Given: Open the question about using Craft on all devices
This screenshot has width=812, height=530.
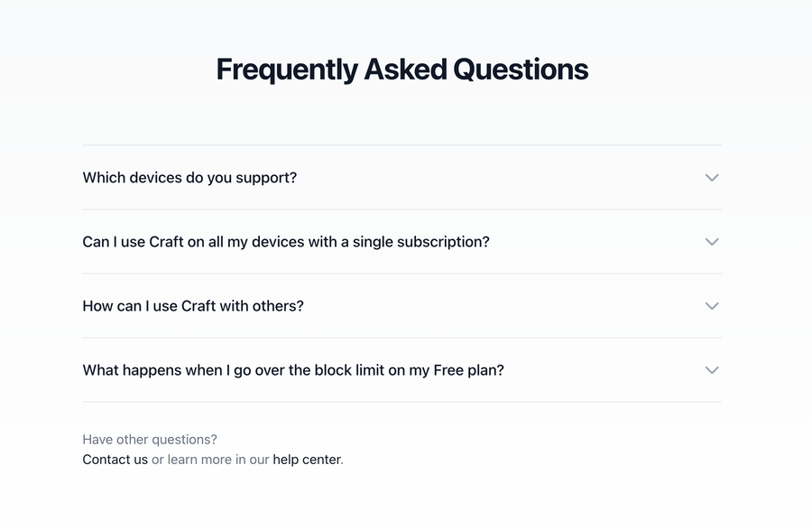Looking at the screenshot, I should tap(286, 242).
